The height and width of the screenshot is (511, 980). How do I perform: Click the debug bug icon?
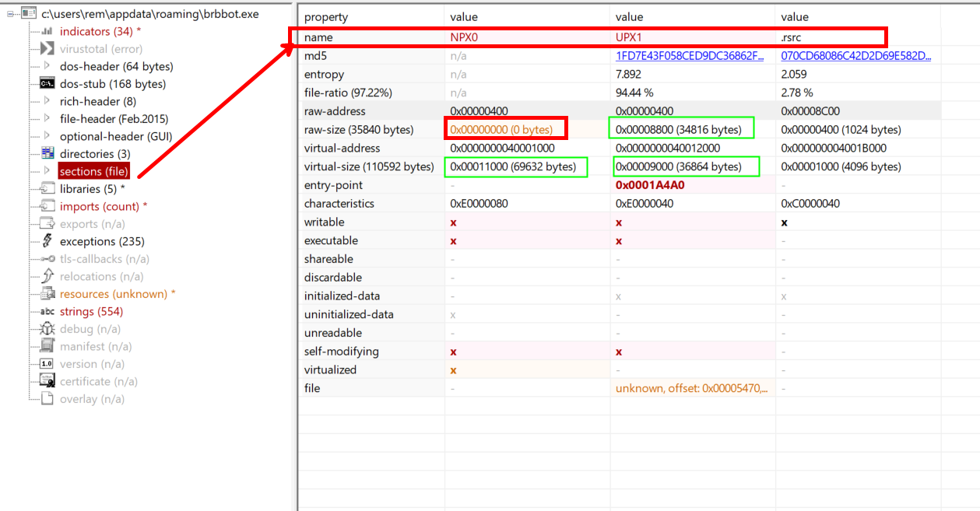click(x=47, y=329)
